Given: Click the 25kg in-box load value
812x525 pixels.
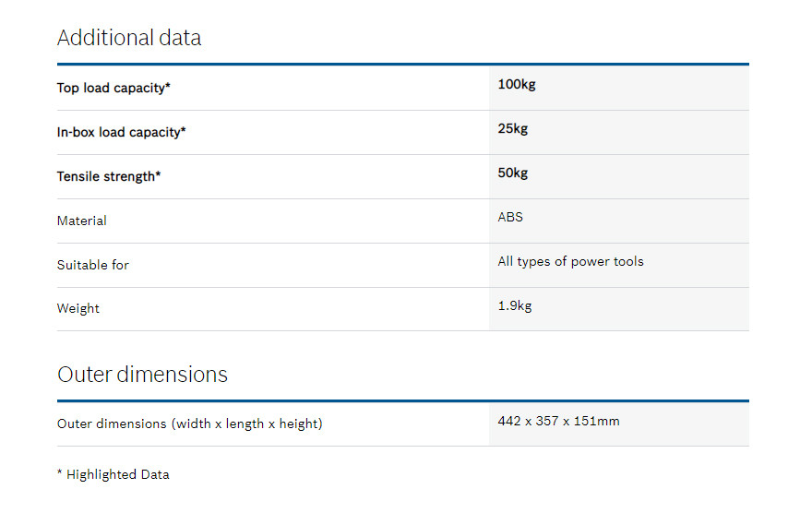Looking at the screenshot, I should click(513, 128).
